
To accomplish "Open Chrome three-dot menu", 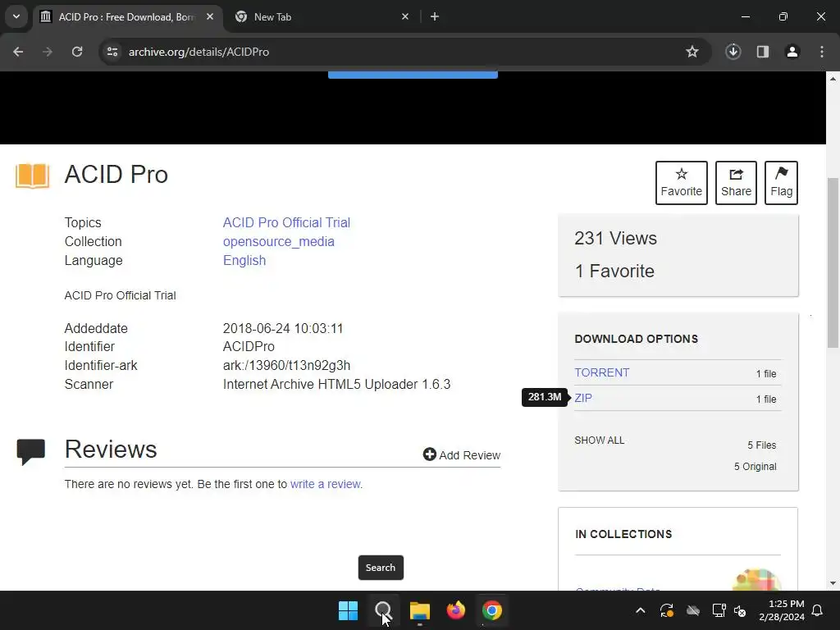I will coord(822,52).
